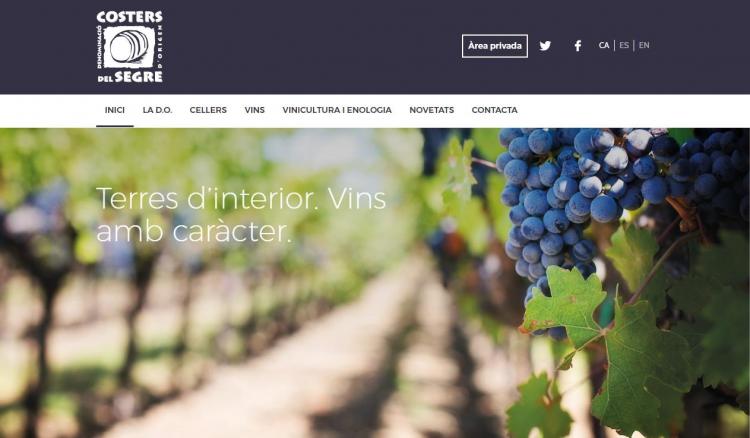
Task: Go to the INICI menu item
Action: (x=115, y=110)
